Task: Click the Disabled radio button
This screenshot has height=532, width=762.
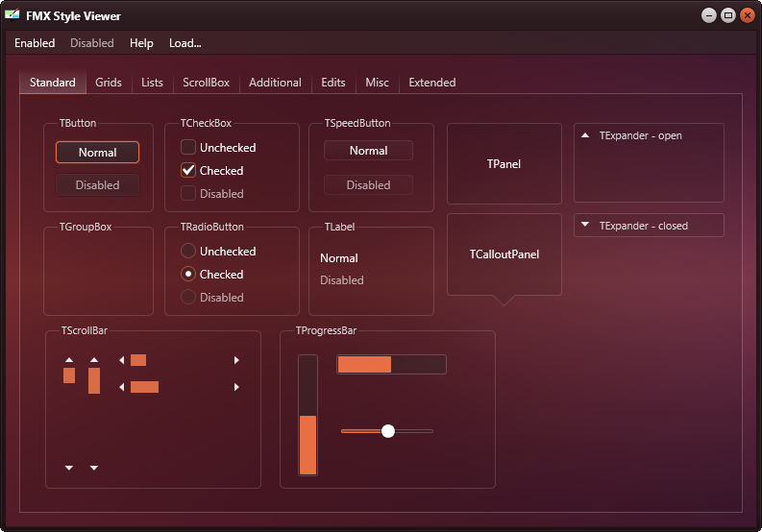Action: click(188, 297)
